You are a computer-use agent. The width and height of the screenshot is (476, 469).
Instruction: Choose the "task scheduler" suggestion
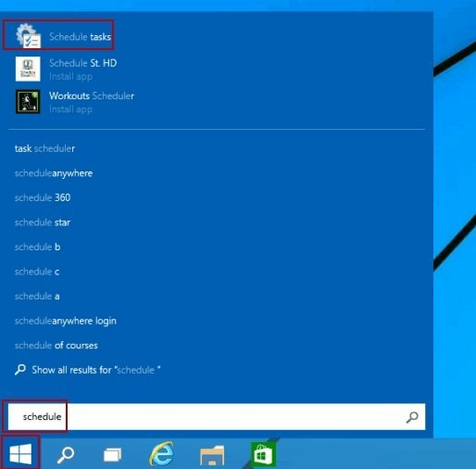coord(44,148)
